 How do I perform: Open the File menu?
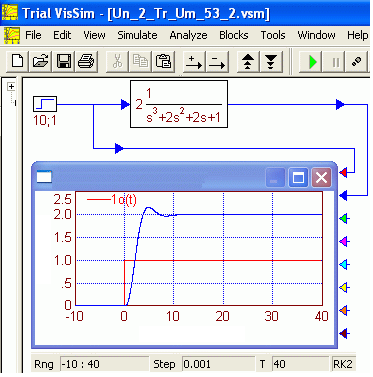(33, 35)
